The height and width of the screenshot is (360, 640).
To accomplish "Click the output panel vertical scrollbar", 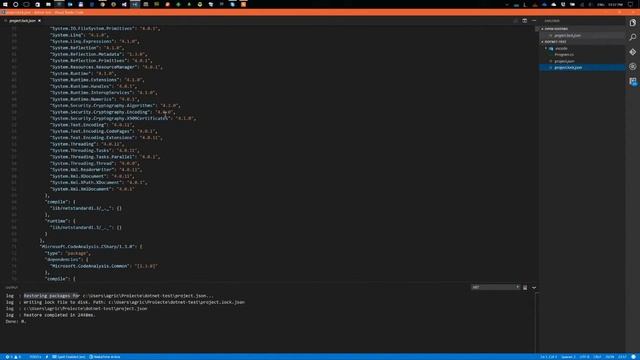I will coord(537,322).
